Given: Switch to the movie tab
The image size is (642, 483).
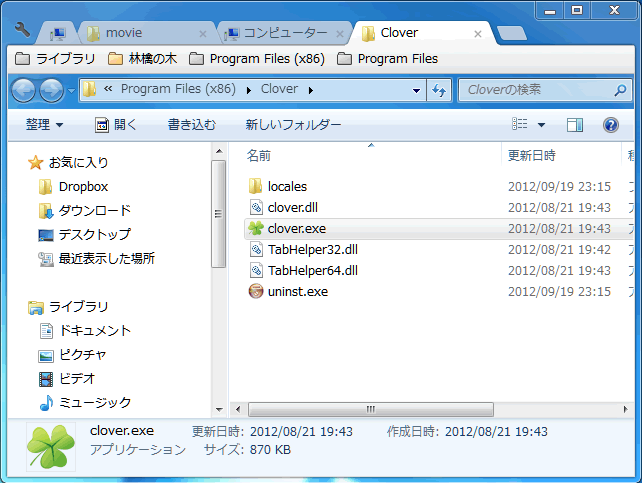Looking at the screenshot, I should (147, 33).
